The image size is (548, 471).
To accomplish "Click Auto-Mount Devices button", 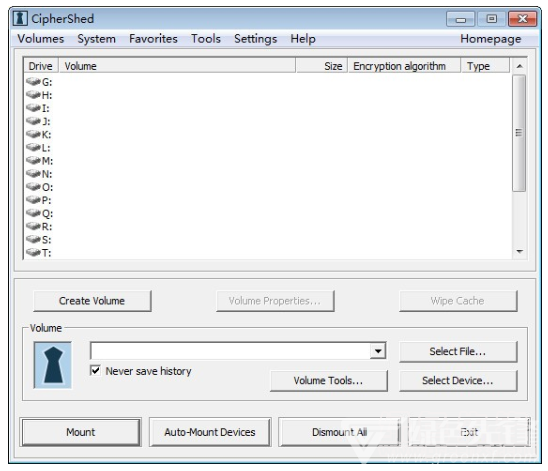I will pyautogui.click(x=210, y=432).
